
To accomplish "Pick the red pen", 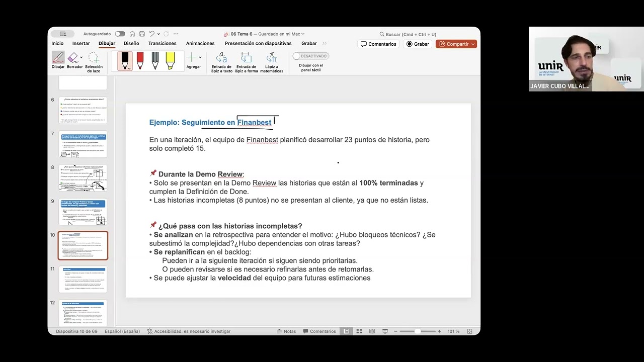I will coord(140,61).
